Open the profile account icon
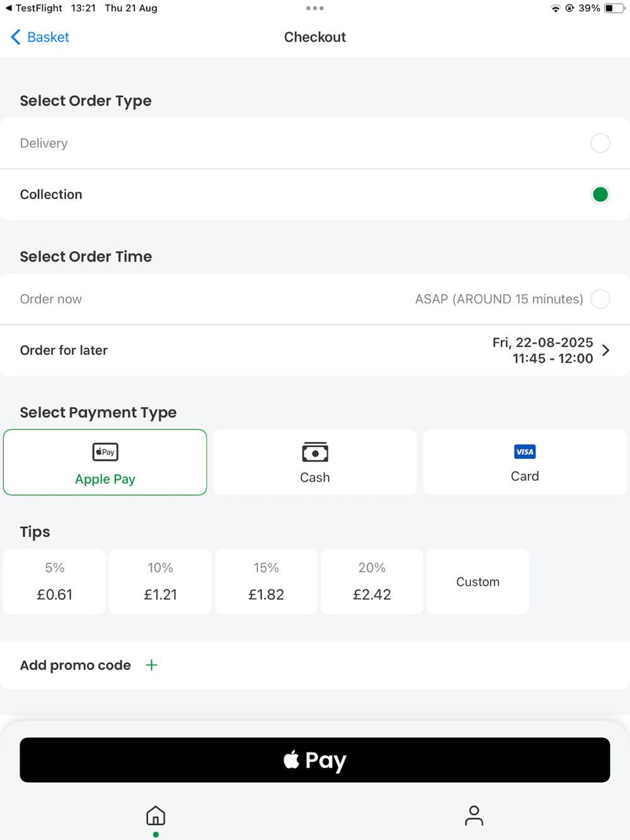This screenshot has width=630, height=840. 474,816
